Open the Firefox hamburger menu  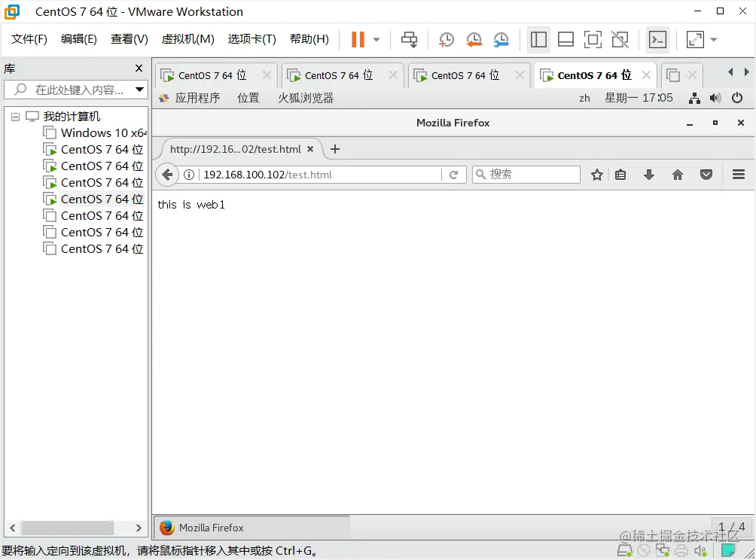click(739, 175)
